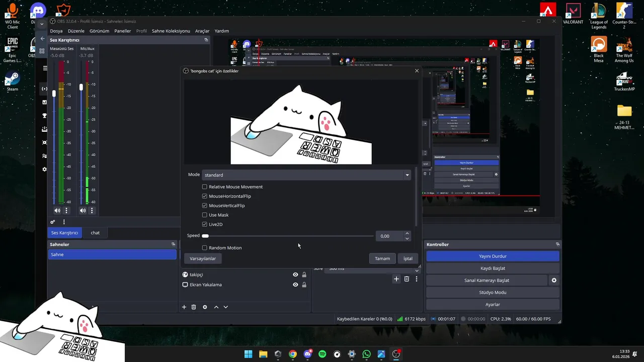Undock the Kontroller panel

557,244
